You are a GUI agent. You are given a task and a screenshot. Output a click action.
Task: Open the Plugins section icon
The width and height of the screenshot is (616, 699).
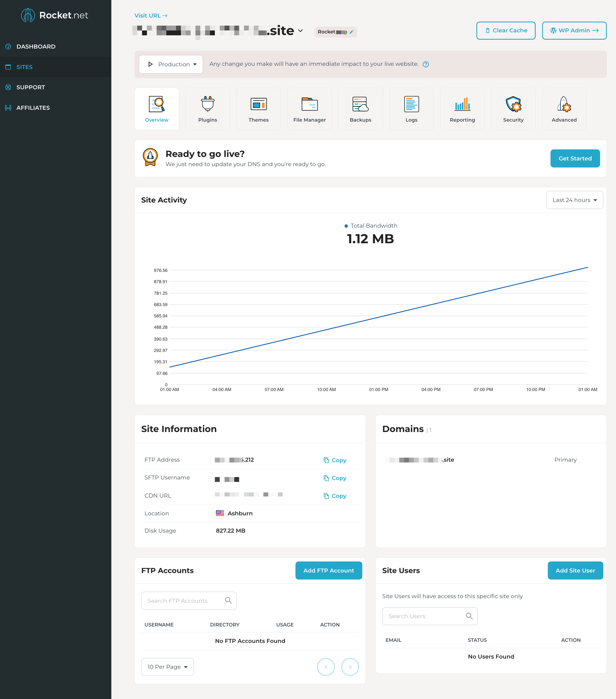click(208, 104)
